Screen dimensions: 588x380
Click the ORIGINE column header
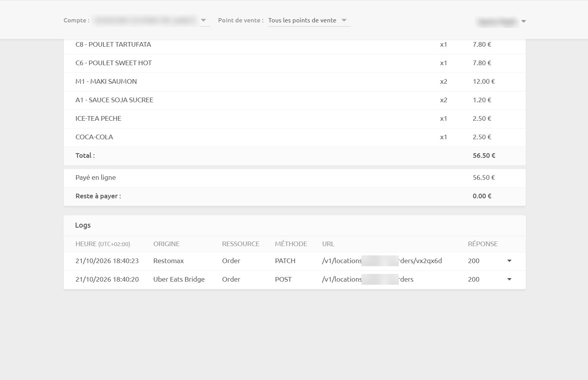[x=166, y=244]
